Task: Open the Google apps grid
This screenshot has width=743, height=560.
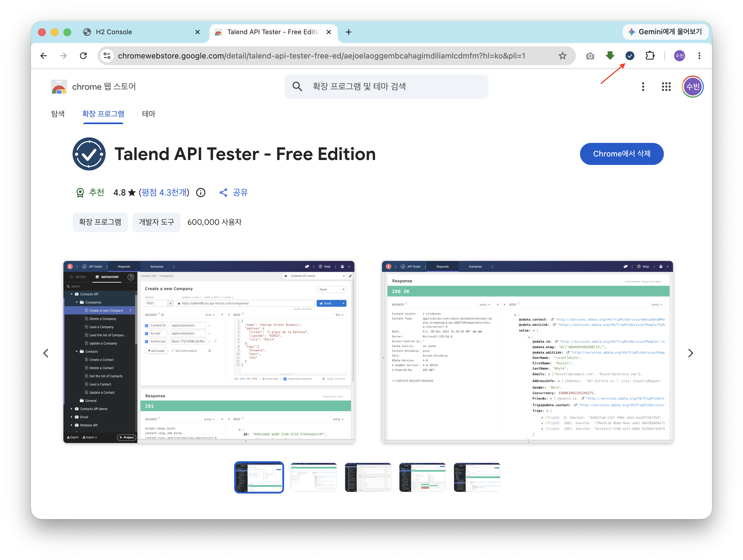Action: pyautogui.click(x=666, y=87)
